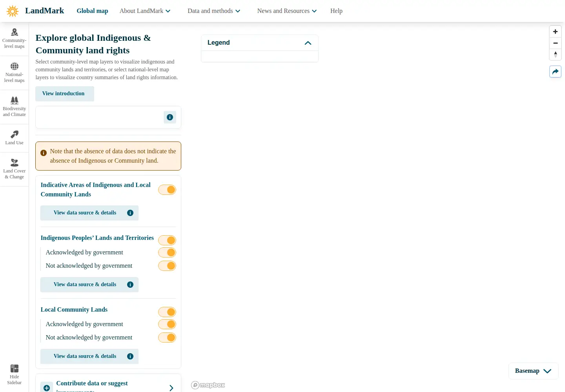Image resolution: width=565 pixels, height=392 pixels.
Task: Toggle Indigenous lands Acknowledged by government
Action: [x=167, y=252]
